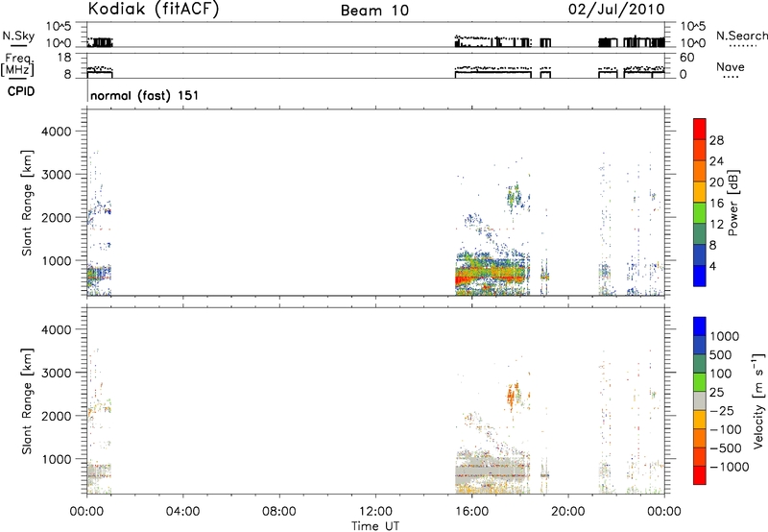Click the '4000' tick on the power panel

point(56,132)
